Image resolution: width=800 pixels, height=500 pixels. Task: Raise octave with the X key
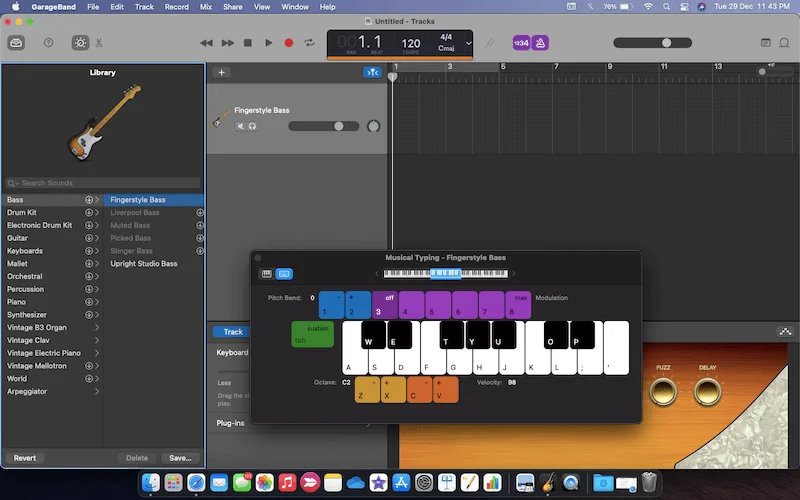click(393, 390)
